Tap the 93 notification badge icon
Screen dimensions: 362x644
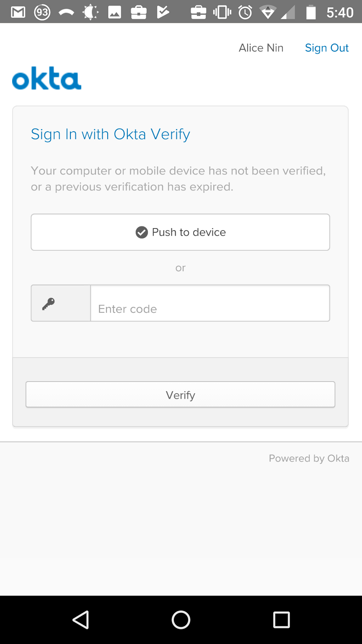tap(42, 13)
